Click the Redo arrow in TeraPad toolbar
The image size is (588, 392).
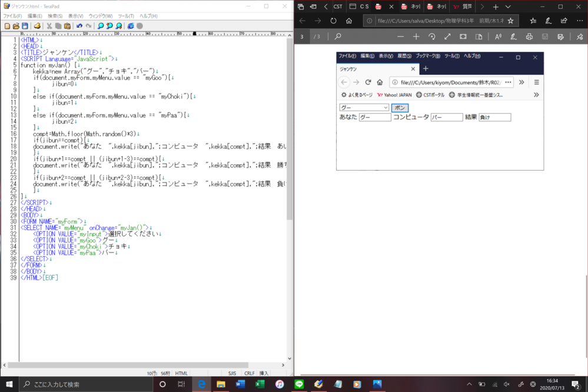coord(88,26)
